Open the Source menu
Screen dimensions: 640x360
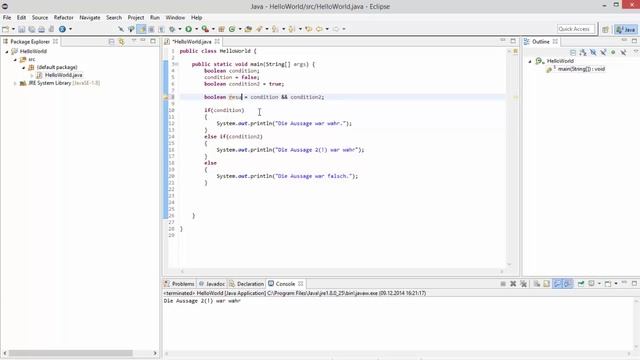[x=40, y=18]
